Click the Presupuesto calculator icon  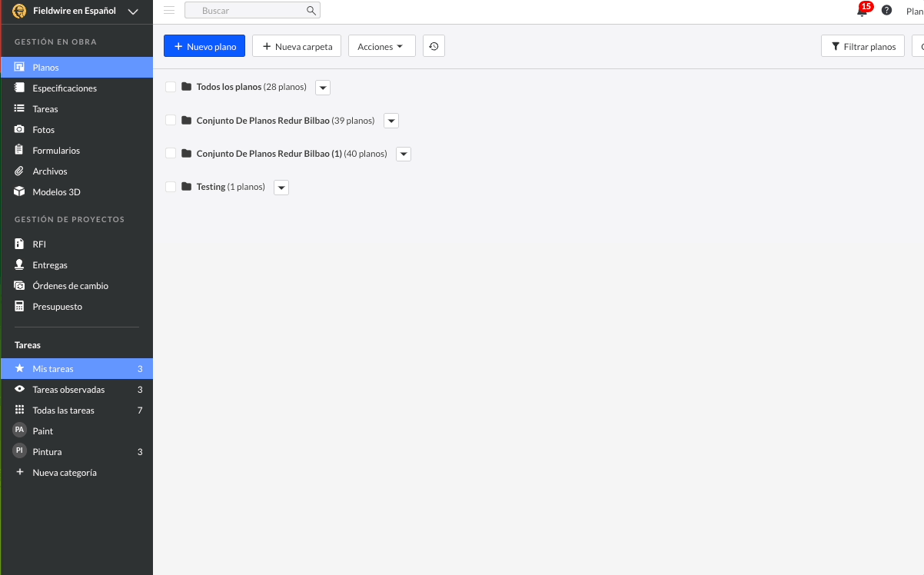pos(19,306)
